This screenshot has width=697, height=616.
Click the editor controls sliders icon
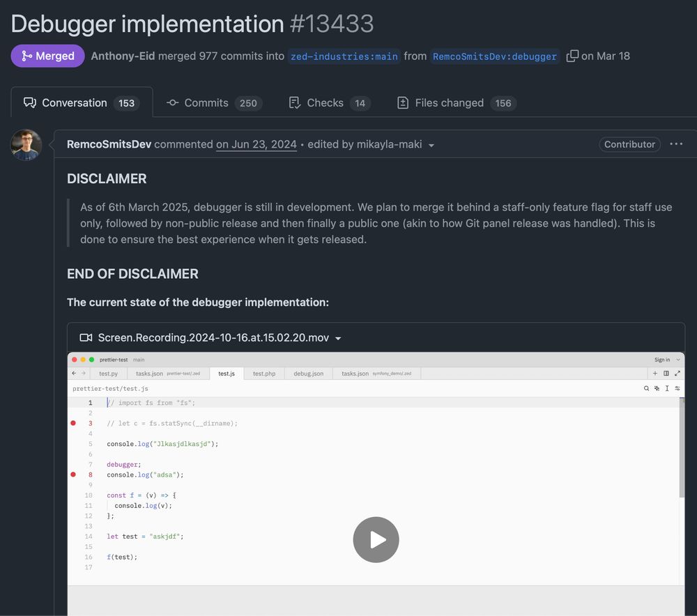pyautogui.click(x=677, y=388)
